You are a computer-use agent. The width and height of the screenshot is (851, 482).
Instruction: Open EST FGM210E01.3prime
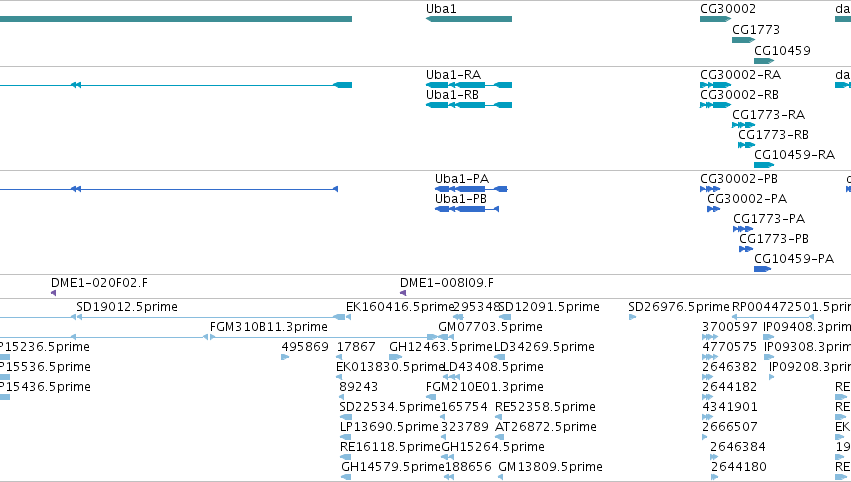[x=485, y=388]
